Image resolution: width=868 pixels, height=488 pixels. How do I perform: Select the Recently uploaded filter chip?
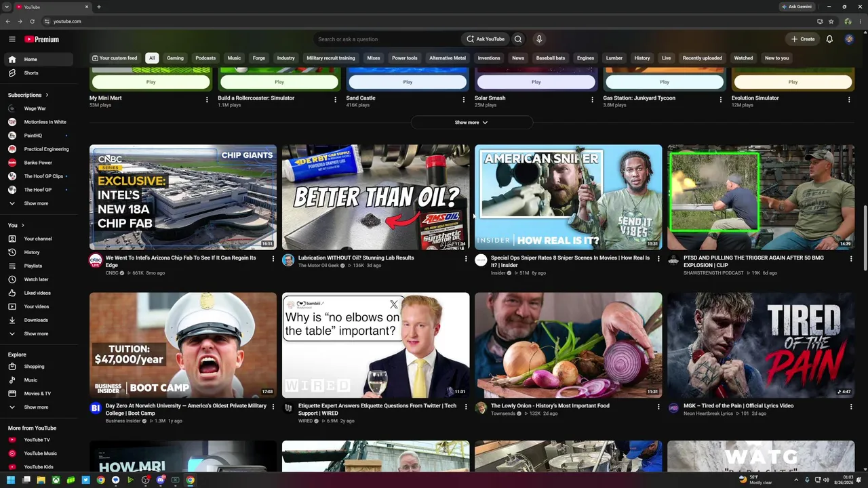pyautogui.click(x=703, y=58)
